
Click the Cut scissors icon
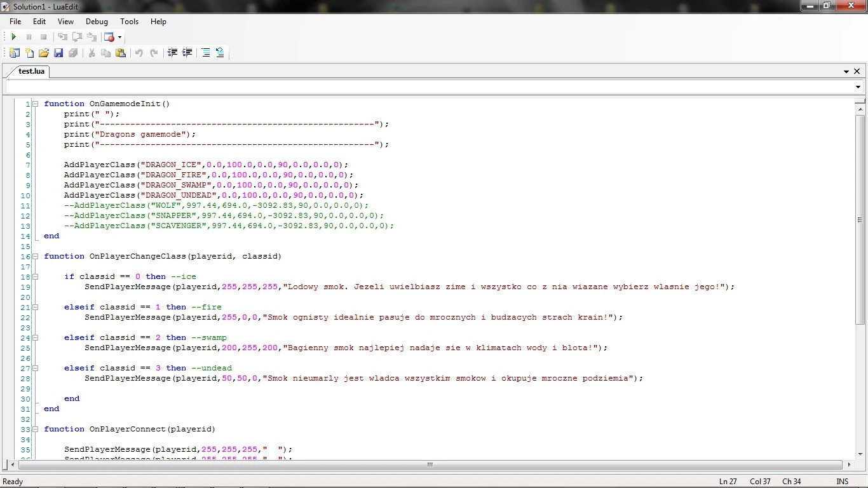pyautogui.click(x=92, y=53)
